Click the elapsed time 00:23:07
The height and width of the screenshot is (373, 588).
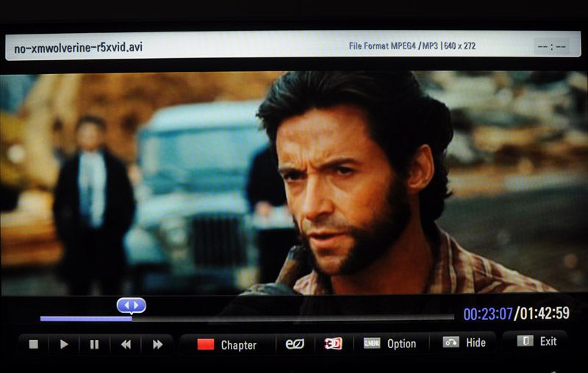[488, 314]
